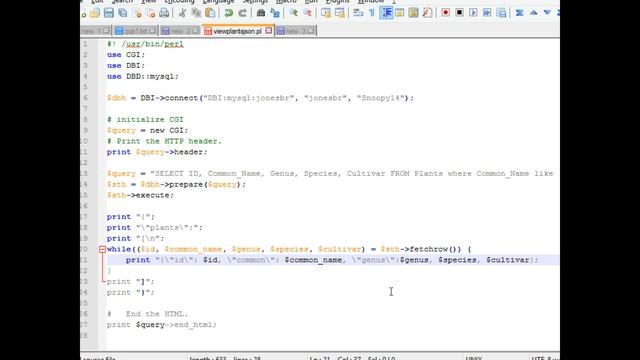Click the blue double-arrow icon left of the up triangle
The height and width of the screenshot is (360, 640).
[x=520, y=13]
